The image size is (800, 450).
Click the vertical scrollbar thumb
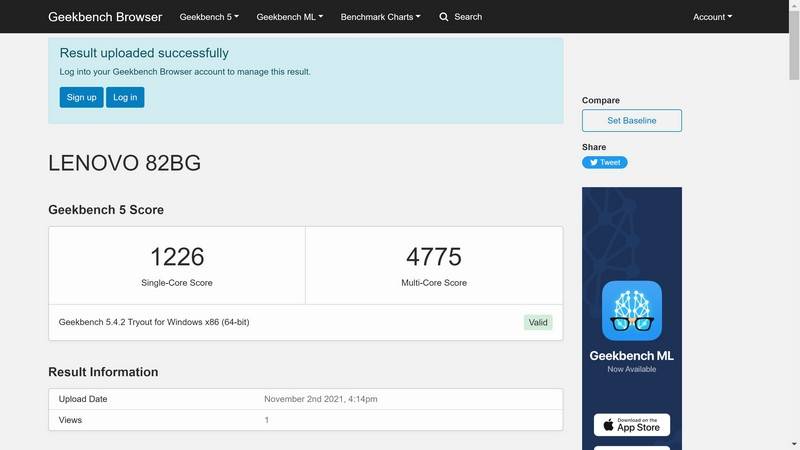793,45
